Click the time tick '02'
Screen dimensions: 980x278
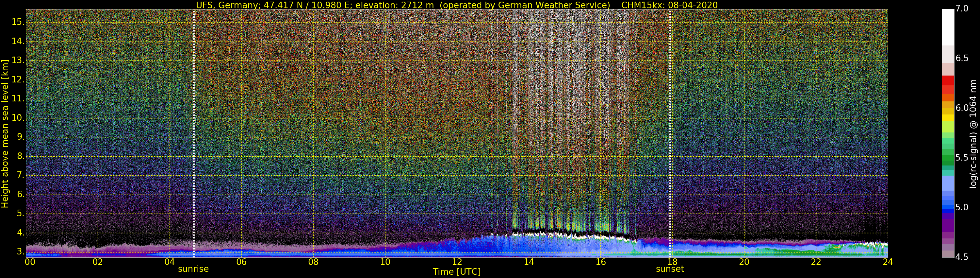[98, 262]
